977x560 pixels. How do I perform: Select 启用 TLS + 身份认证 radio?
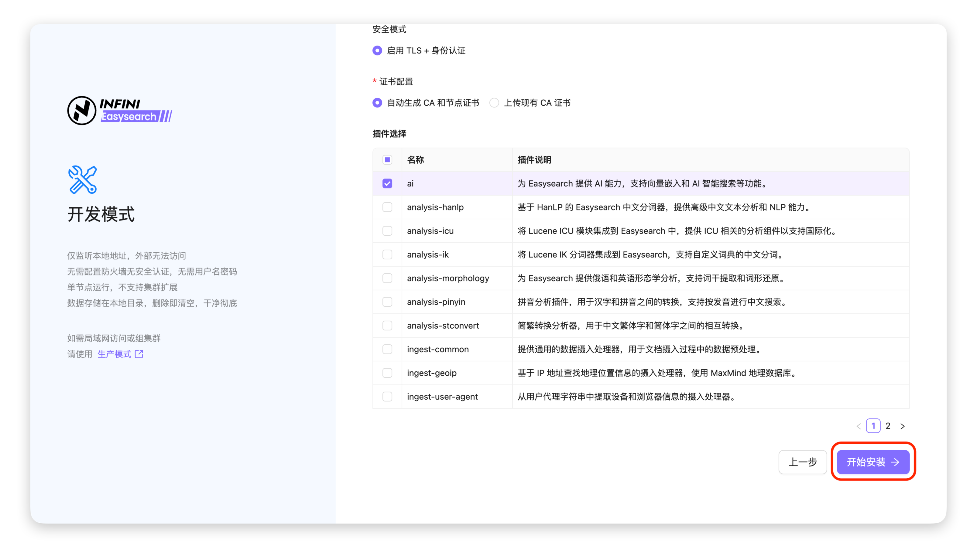point(377,50)
